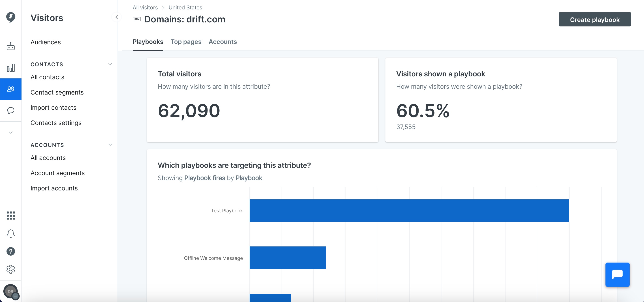Go to All visitors breadcrumb link
This screenshot has height=302, width=644.
(145, 7)
